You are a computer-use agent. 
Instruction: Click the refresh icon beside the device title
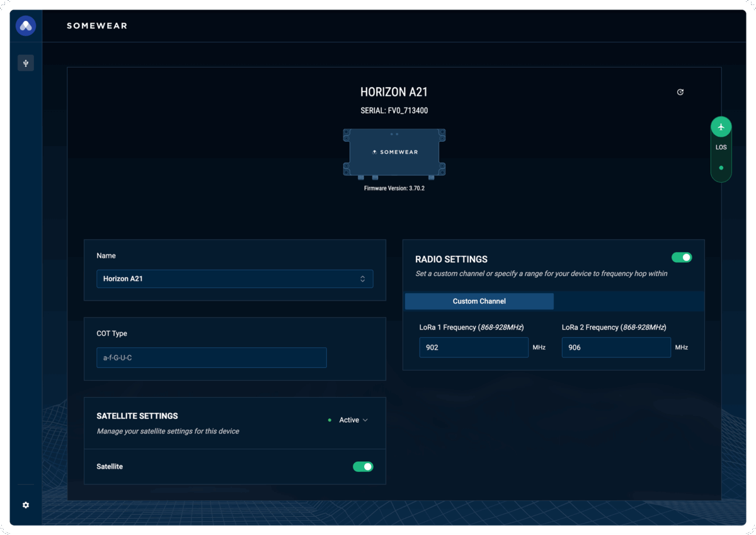pyautogui.click(x=680, y=92)
